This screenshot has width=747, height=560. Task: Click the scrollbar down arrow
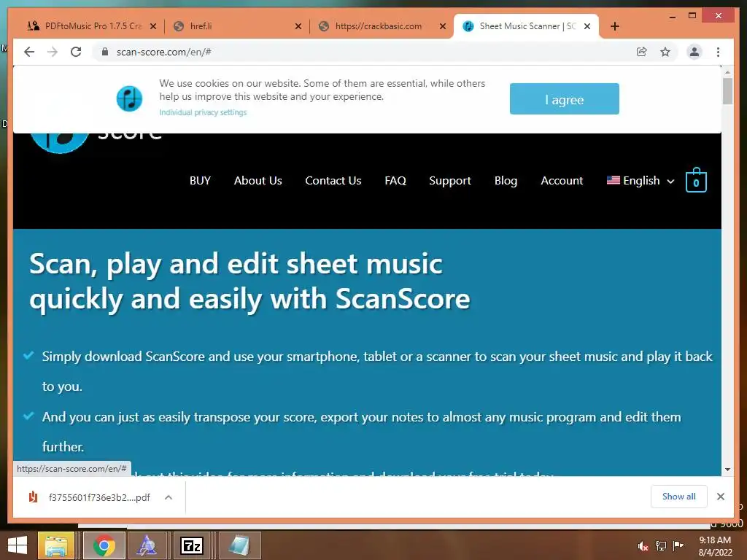727,470
